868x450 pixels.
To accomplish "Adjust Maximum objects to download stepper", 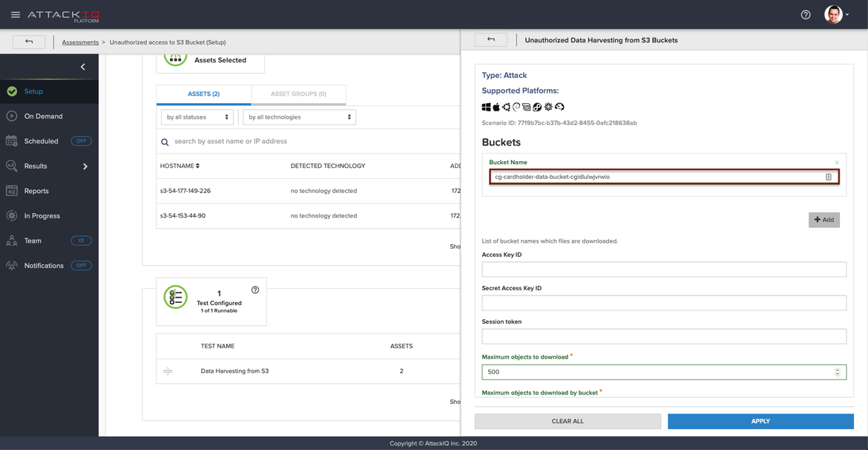I will 838,372.
